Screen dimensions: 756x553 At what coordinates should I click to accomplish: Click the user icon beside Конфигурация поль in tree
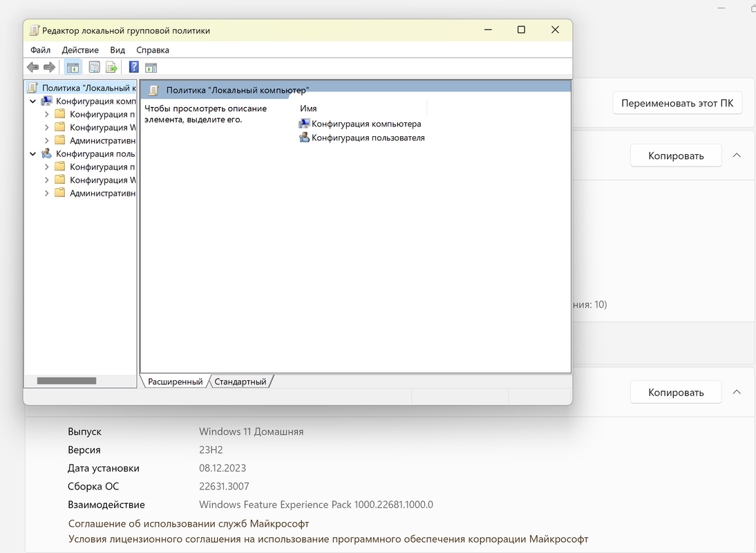tap(47, 153)
